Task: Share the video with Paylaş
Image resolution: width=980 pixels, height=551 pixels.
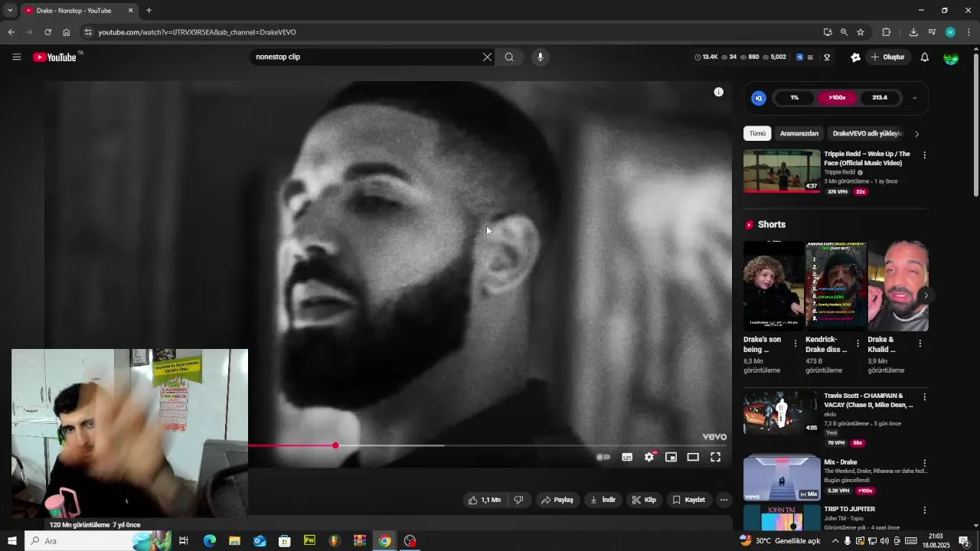Action: tap(557, 500)
